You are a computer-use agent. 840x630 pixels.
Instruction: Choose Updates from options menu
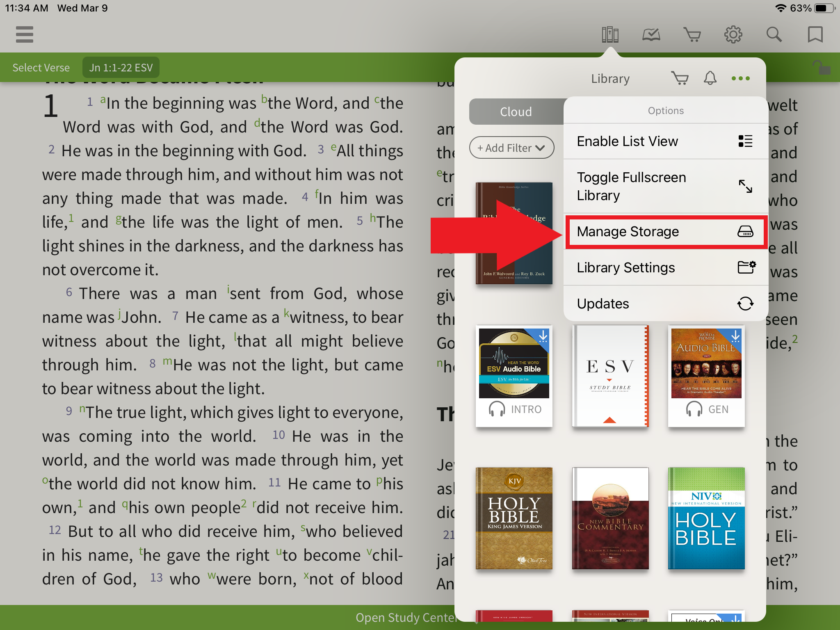point(665,304)
